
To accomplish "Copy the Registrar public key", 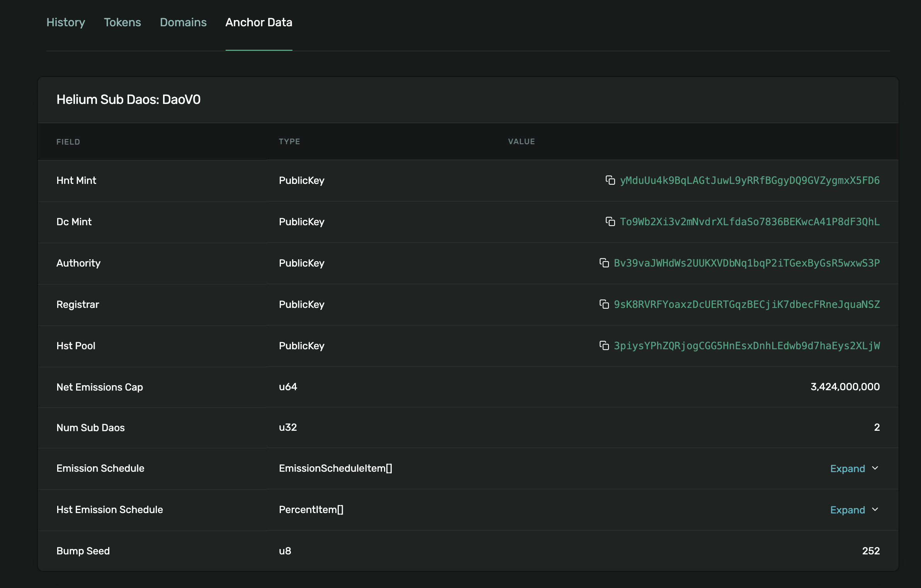I will 605,304.
